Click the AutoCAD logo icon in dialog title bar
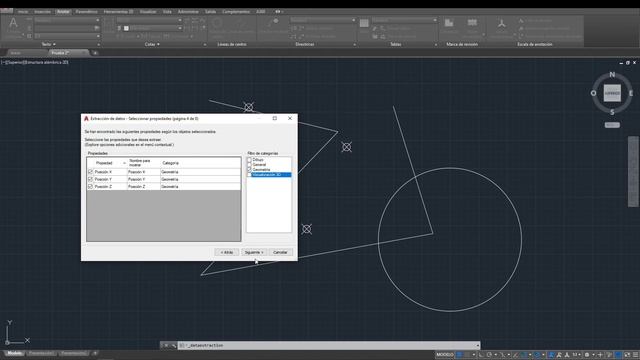Image resolution: width=640 pixels, height=360 pixels. pyautogui.click(x=86, y=118)
